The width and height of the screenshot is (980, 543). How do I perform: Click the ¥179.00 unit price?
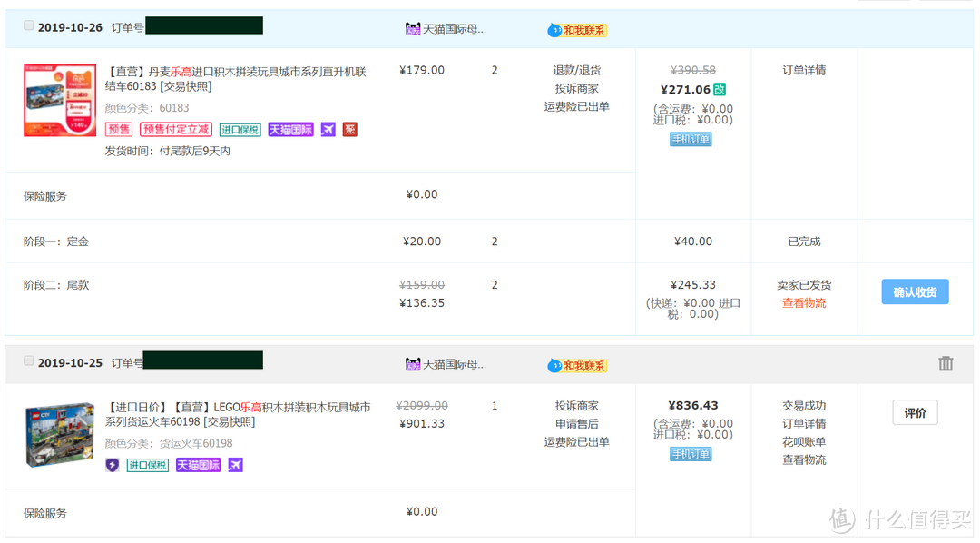[422, 70]
